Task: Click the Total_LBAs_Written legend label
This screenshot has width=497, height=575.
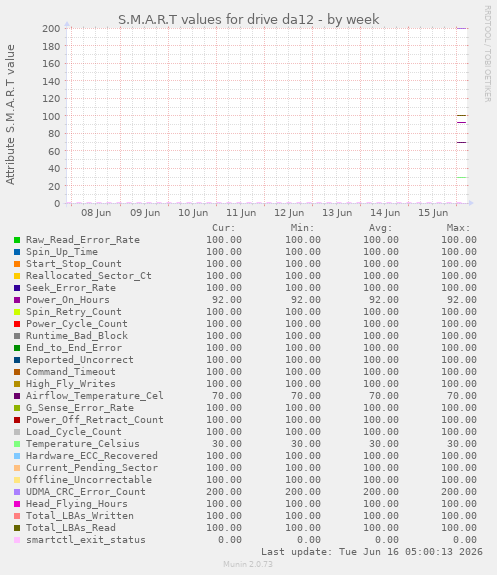Action: (x=80, y=516)
